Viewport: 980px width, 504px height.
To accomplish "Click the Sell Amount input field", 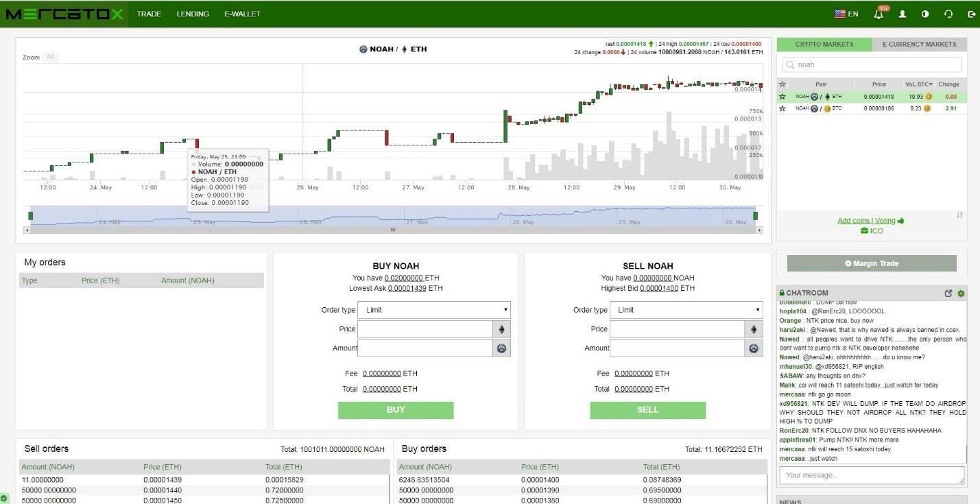I will tap(677, 348).
